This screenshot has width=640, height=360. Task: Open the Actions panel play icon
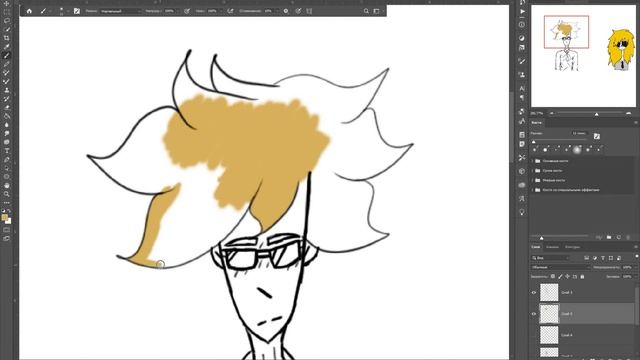pyautogui.click(x=522, y=11)
